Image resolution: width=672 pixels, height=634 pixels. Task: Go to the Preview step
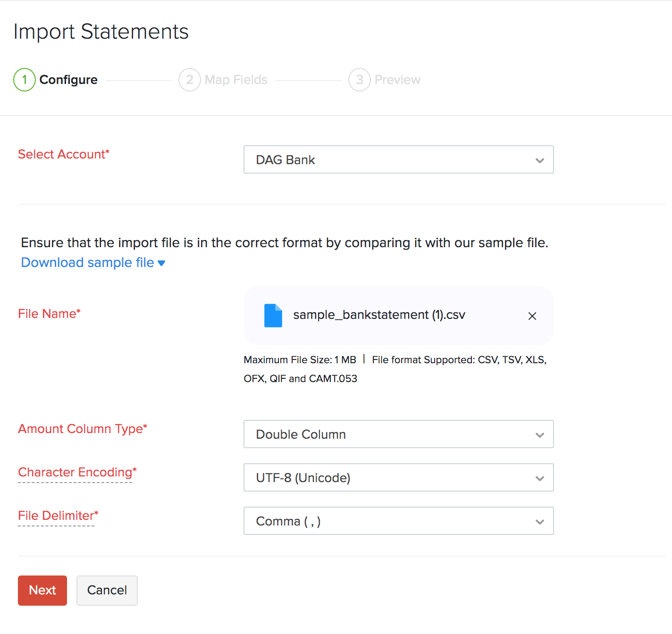397,80
